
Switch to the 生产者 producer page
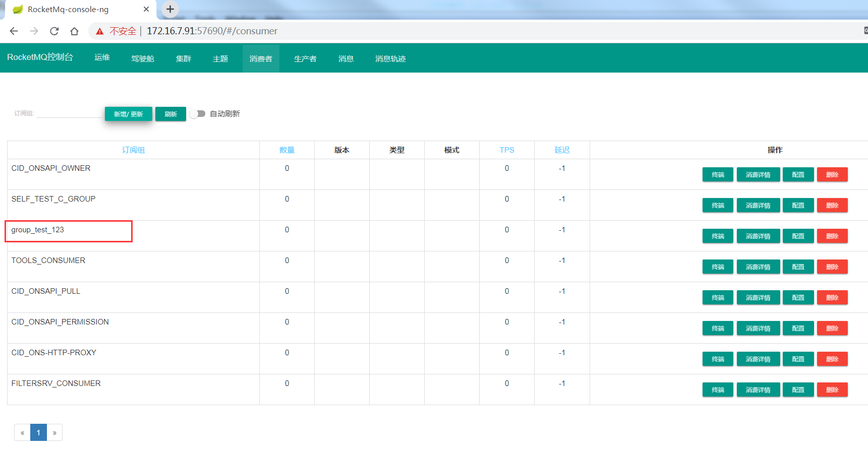coord(305,58)
